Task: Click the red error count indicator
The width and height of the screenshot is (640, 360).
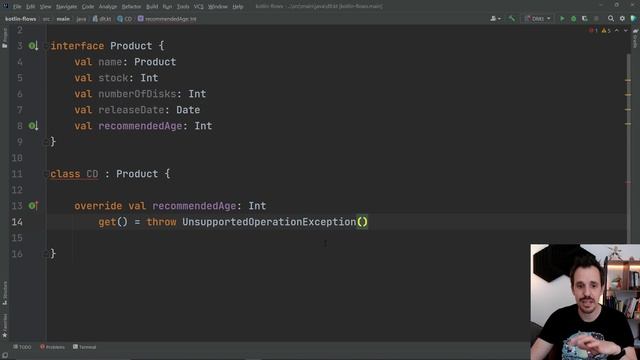Action: coord(593,31)
